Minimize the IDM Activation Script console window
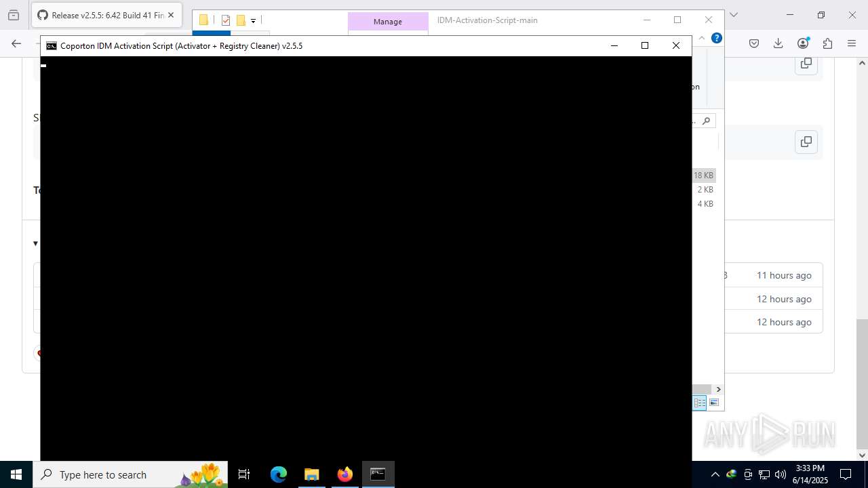 pyautogui.click(x=614, y=45)
